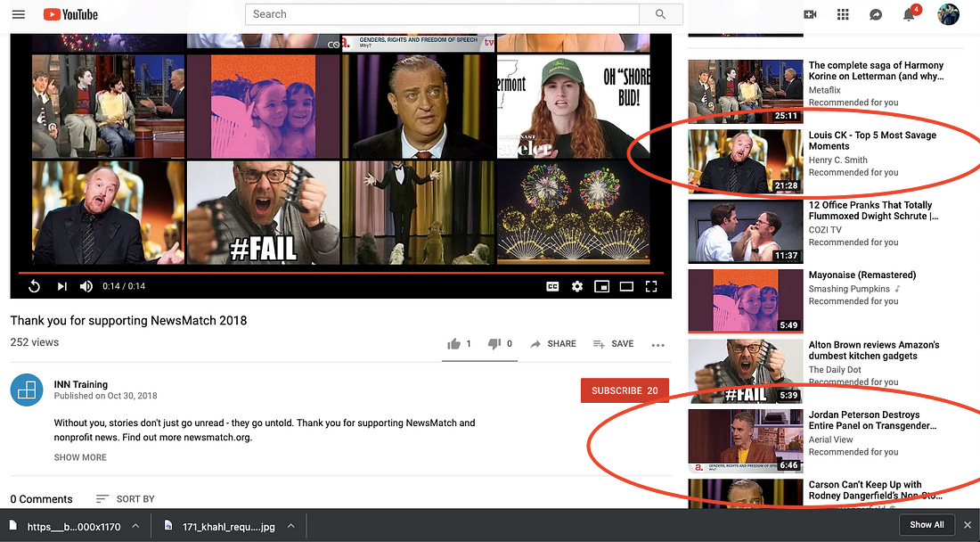980x542 pixels.
Task: Expand options for 171_khahl_requ jpg download
Action: click(290, 526)
